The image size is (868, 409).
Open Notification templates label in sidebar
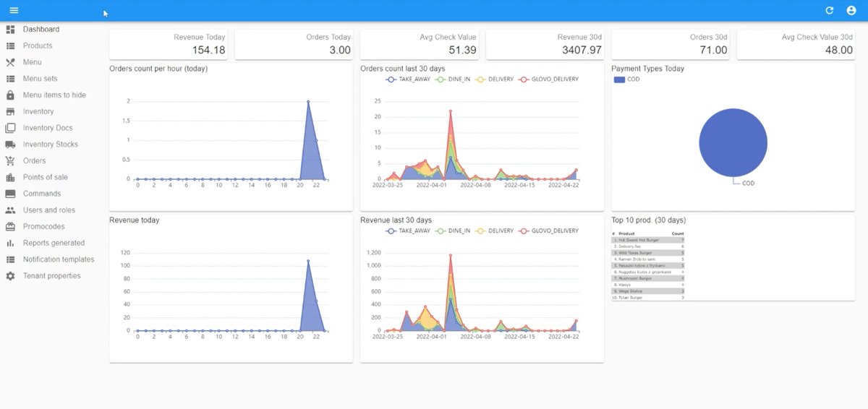[59, 259]
